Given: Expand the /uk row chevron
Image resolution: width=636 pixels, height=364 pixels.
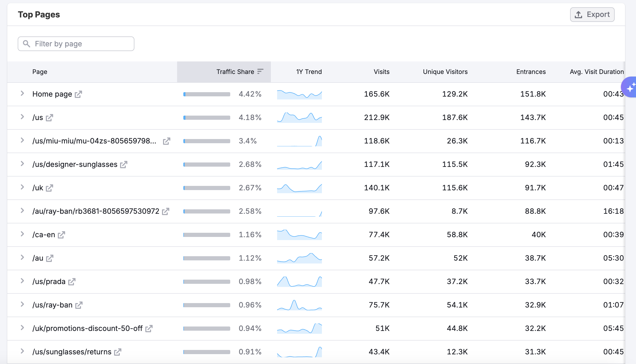Looking at the screenshot, I should [x=22, y=187].
